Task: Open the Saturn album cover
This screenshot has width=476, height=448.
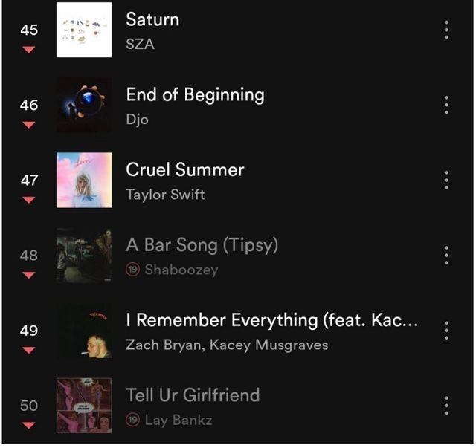Action: pyautogui.click(x=84, y=30)
